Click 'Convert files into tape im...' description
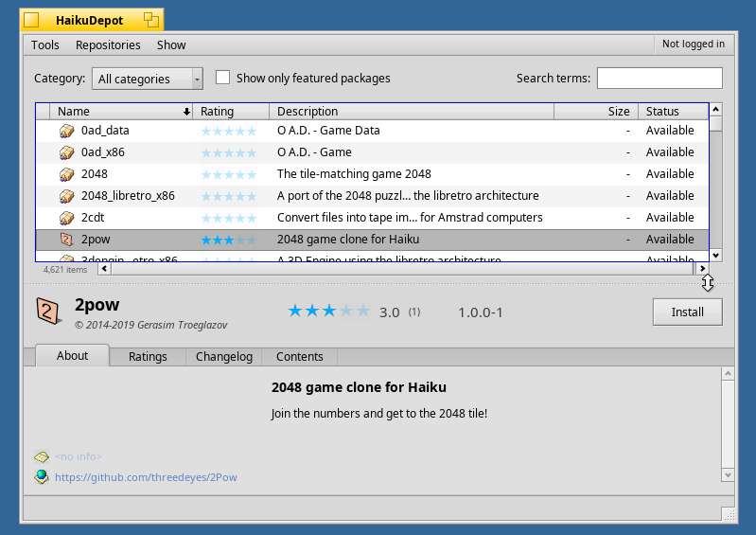Viewport: 756px width, 535px height. coord(410,218)
